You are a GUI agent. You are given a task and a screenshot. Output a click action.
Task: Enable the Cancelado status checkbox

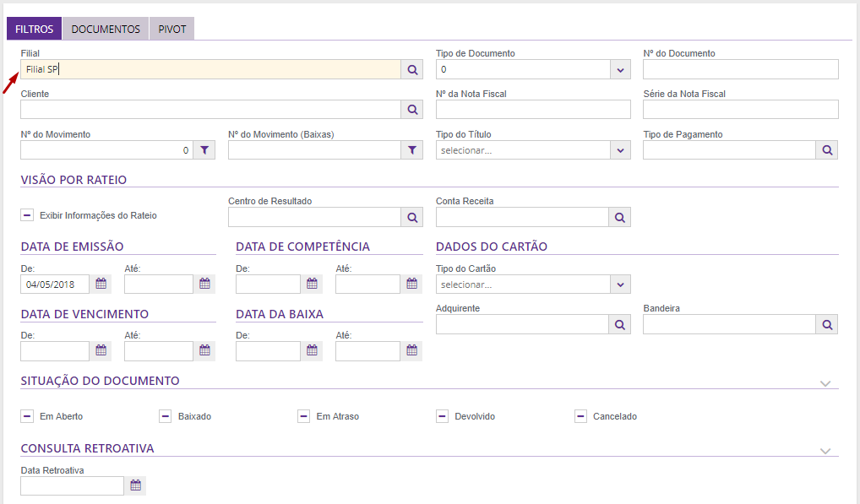(x=580, y=416)
